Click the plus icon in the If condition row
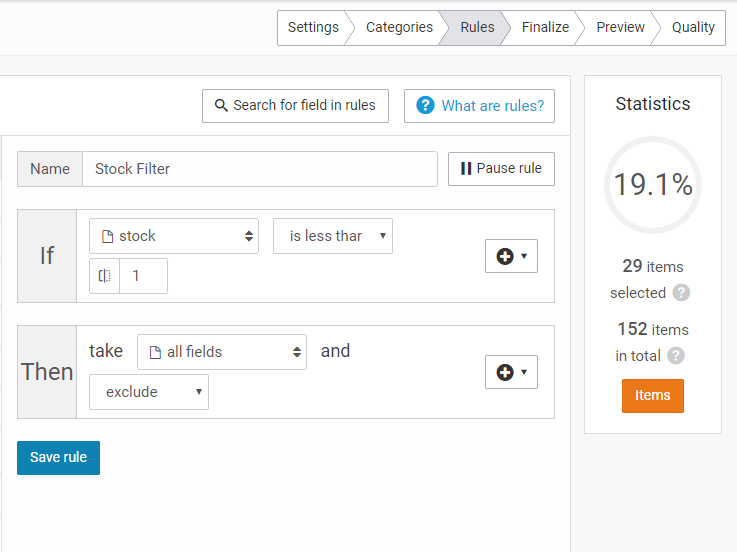Screen dimensions: 737x552 click(x=505, y=256)
